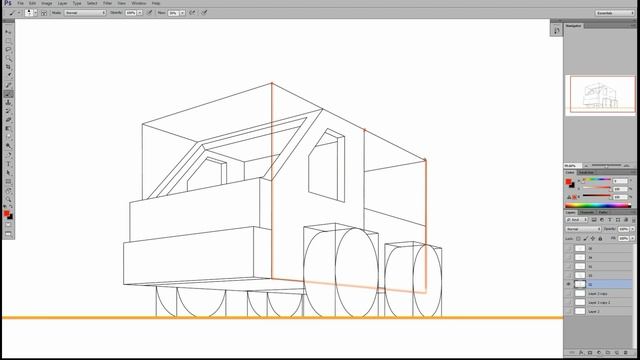Switch to the Channels tab
The width and height of the screenshot is (640, 360).
point(587,212)
